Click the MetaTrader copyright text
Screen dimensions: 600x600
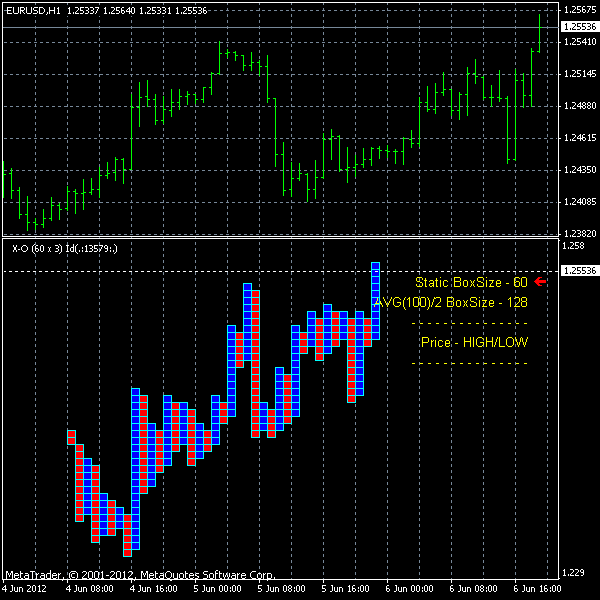point(140,575)
